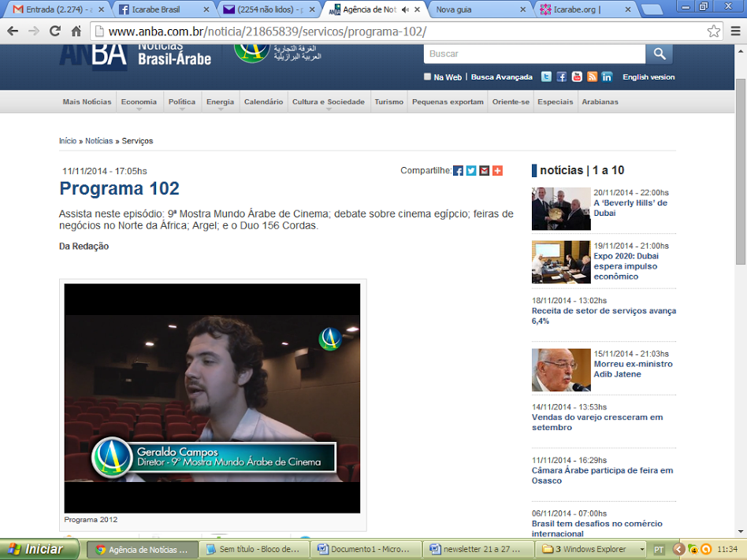747x560 pixels.
Task: Click the page vertical scrollbar thumb
Action: pos(741,172)
